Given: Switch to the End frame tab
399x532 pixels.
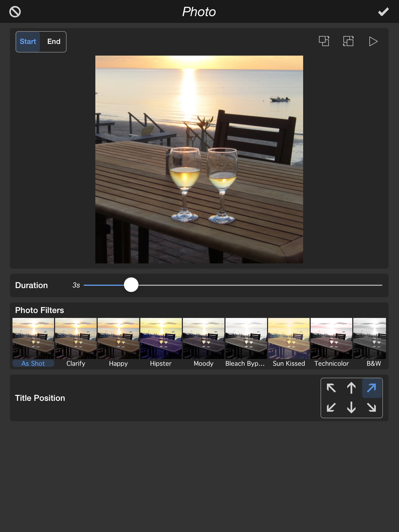Looking at the screenshot, I should point(54,42).
